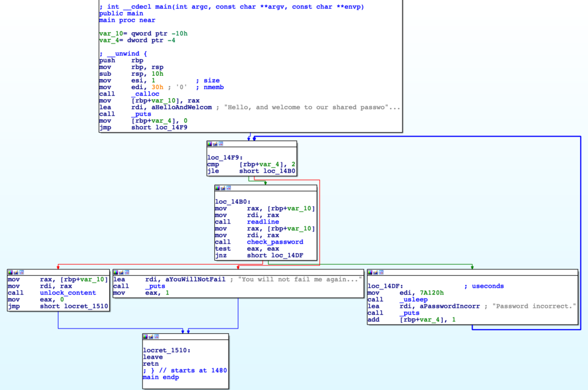This screenshot has height=390, width=588.
Task: Click the third header icon on unlock_content block
Action: point(22,272)
